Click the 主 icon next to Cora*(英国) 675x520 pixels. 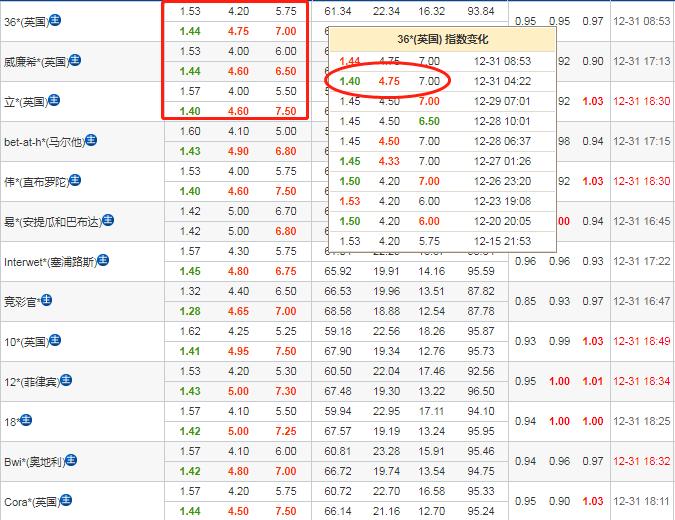tap(67, 499)
